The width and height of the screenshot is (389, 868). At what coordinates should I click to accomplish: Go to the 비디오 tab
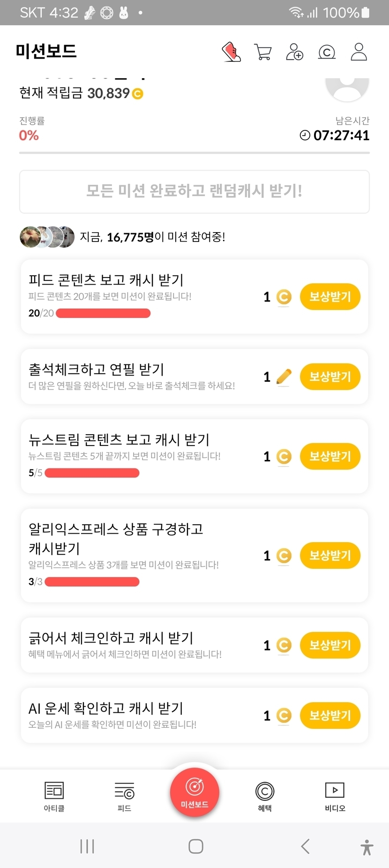[x=335, y=796]
